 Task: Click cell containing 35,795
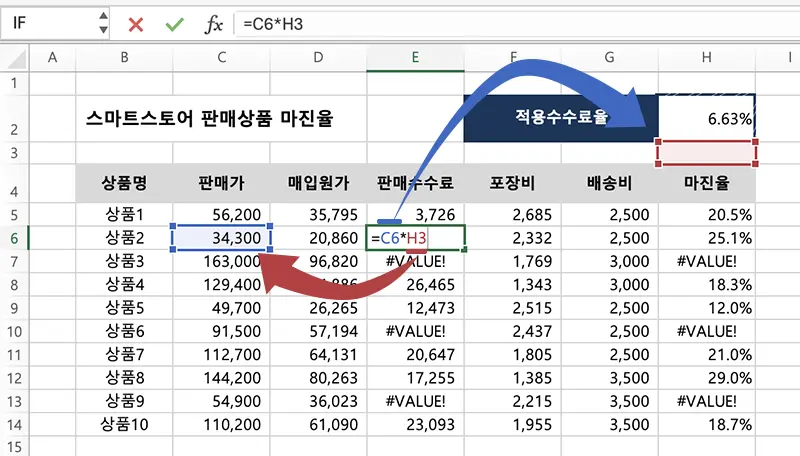pyautogui.click(x=318, y=215)
